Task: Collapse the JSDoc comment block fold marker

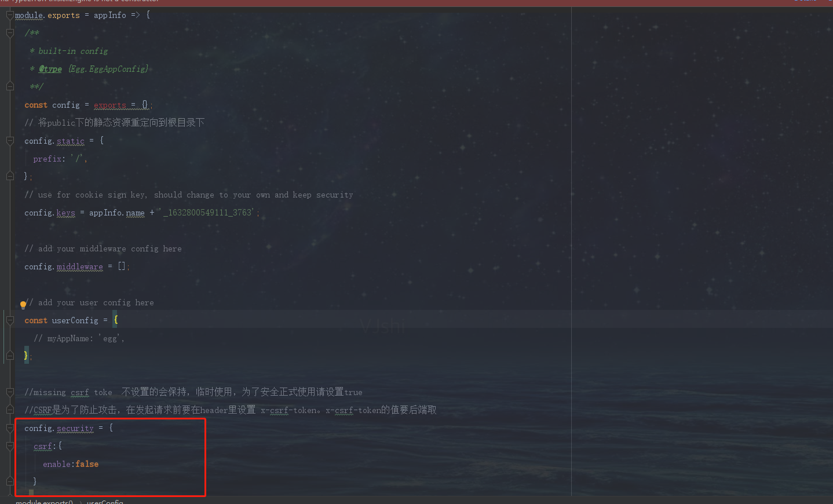Action: click(x=10, y=34)
